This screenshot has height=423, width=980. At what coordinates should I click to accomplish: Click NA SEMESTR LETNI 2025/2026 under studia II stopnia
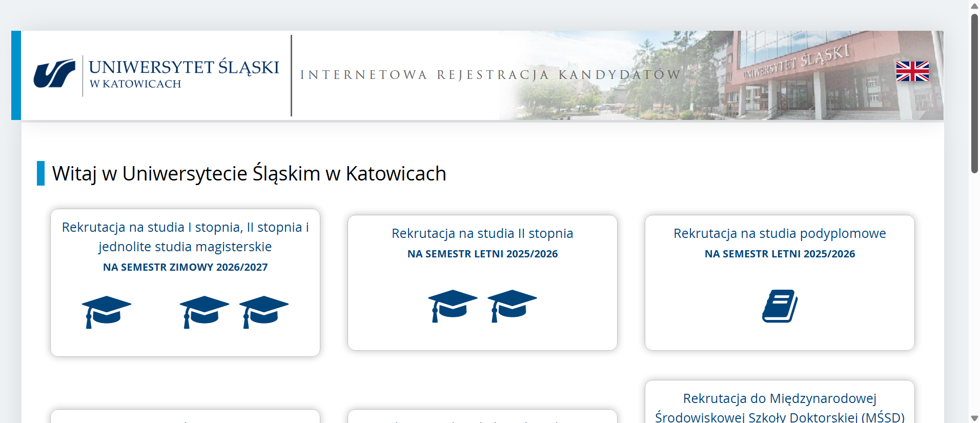pyautogui.click(x=482, y=254)
